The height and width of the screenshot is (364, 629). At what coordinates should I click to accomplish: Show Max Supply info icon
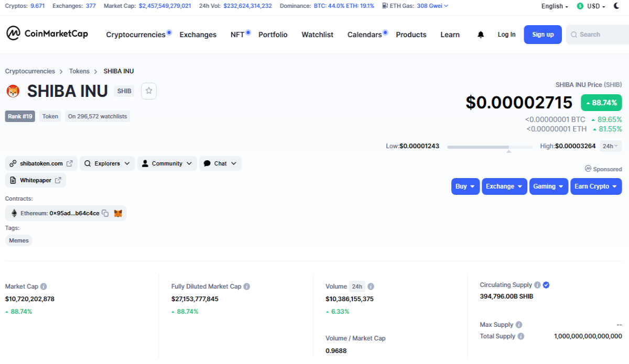click(x=519, y=325)
